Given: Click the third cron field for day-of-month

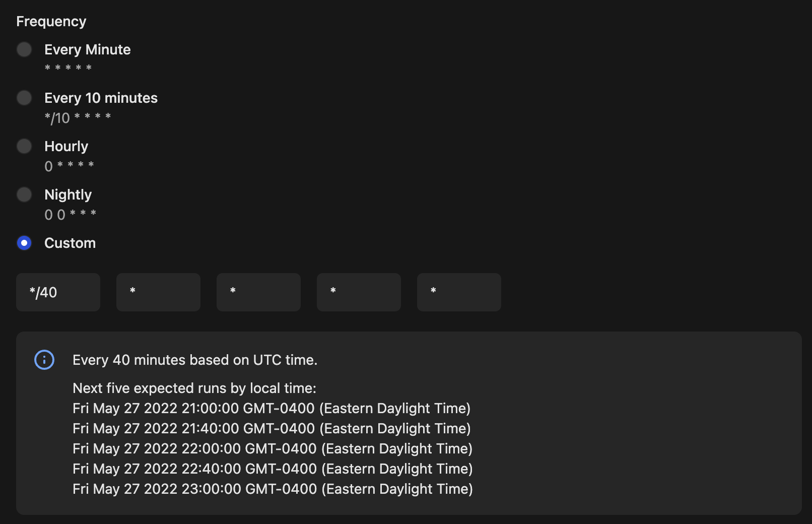Looking at the screenshot, I should 258,292.
